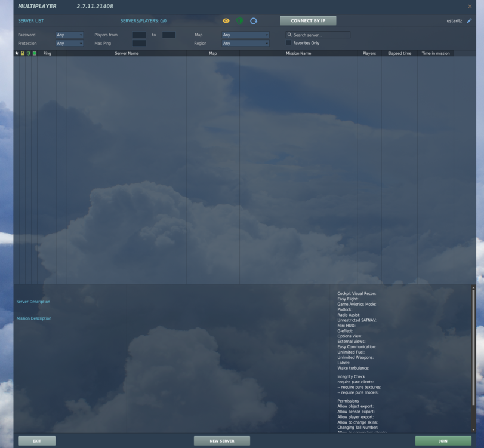Click the Max Ping input field

click(x=139, y=43)
